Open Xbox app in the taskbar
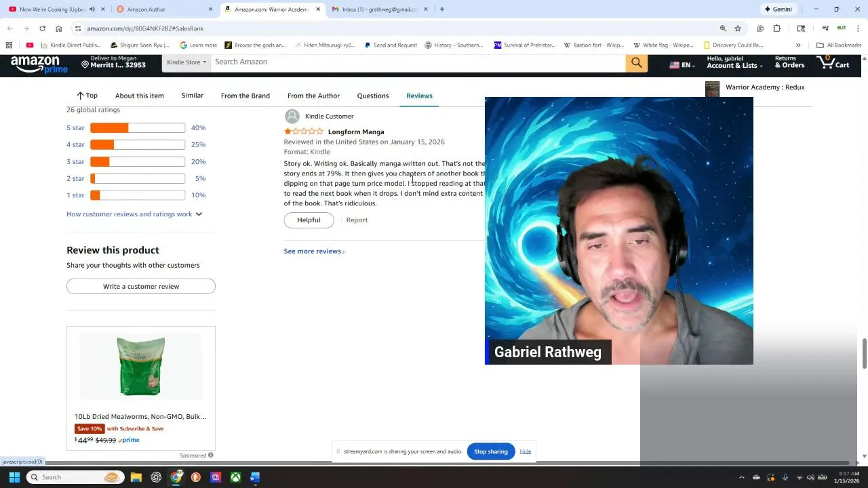Viewport: 868px width, 488px height. click(235, 477)
